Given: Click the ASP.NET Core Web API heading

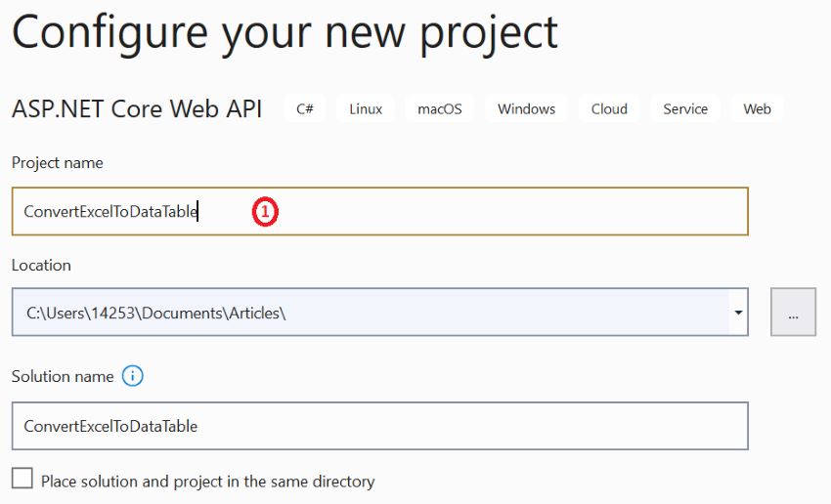Looking at the screenshot, I should pyautogui.click(x=137, y=109).
